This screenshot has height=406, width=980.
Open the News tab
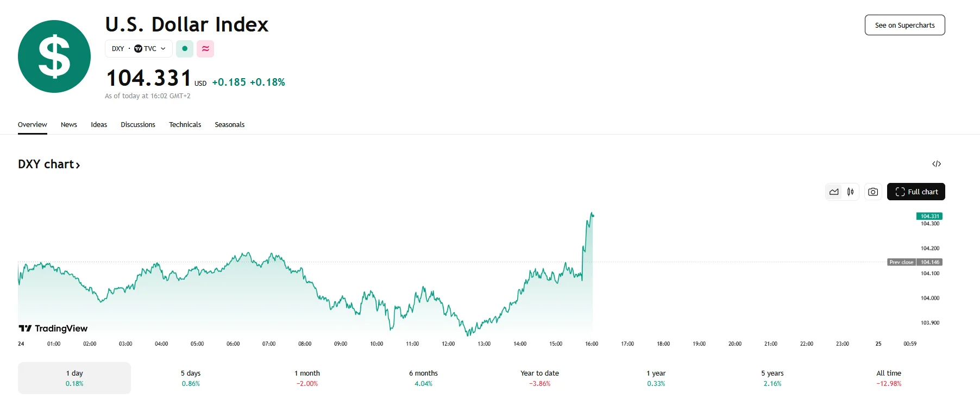69,125
